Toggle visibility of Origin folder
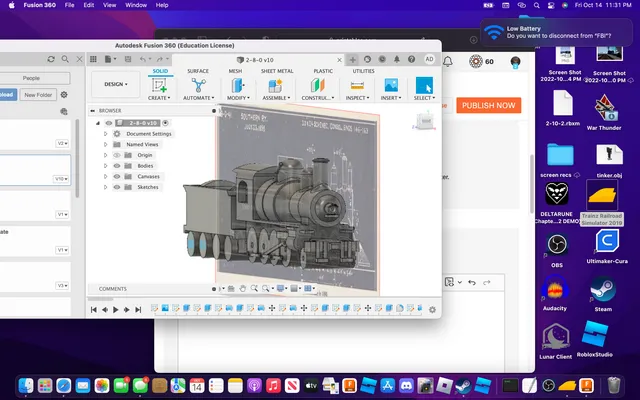This screenshot has height=400, width=640. coord(117,155)
